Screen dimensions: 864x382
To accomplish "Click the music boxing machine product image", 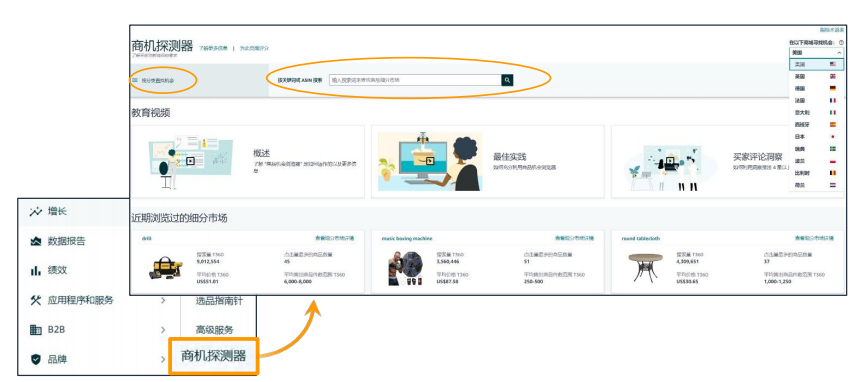I will [x=405, y=268].
